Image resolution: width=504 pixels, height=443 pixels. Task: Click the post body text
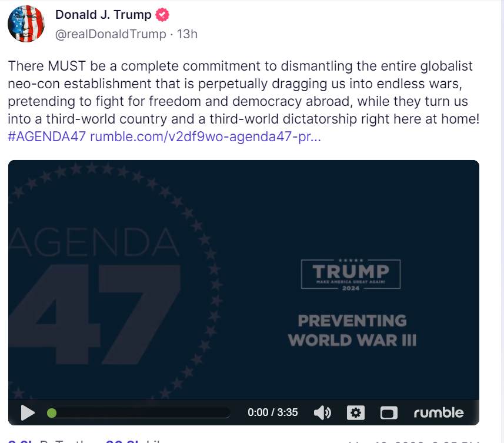click(243, 92)
